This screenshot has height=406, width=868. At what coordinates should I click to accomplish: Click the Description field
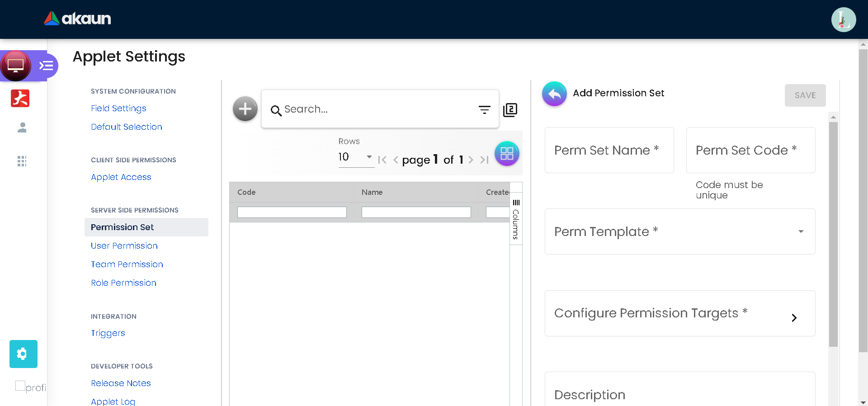680,389
